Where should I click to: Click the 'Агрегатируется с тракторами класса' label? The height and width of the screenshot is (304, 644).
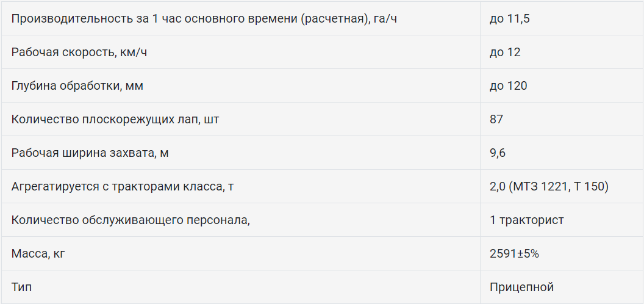tap(123, 186)
